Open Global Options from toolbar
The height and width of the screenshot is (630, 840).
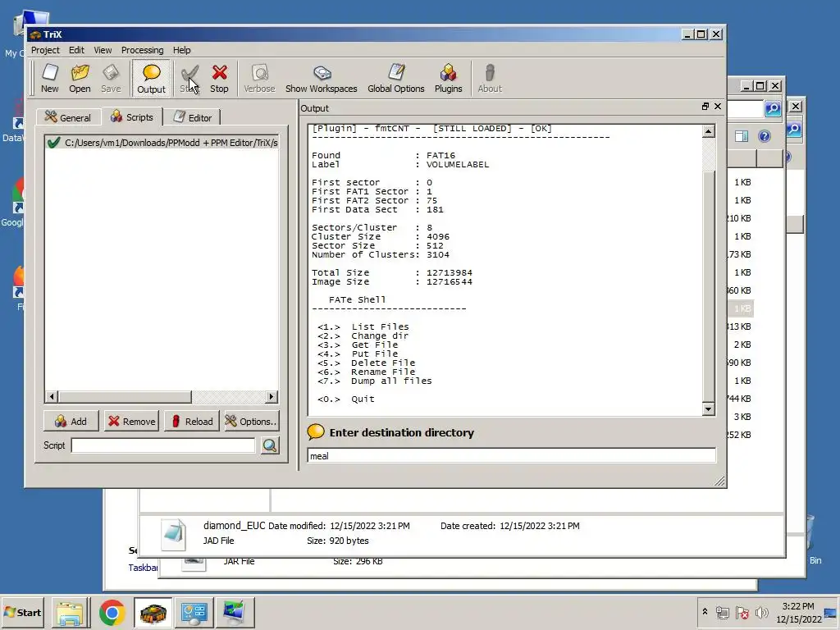(396, 78)
